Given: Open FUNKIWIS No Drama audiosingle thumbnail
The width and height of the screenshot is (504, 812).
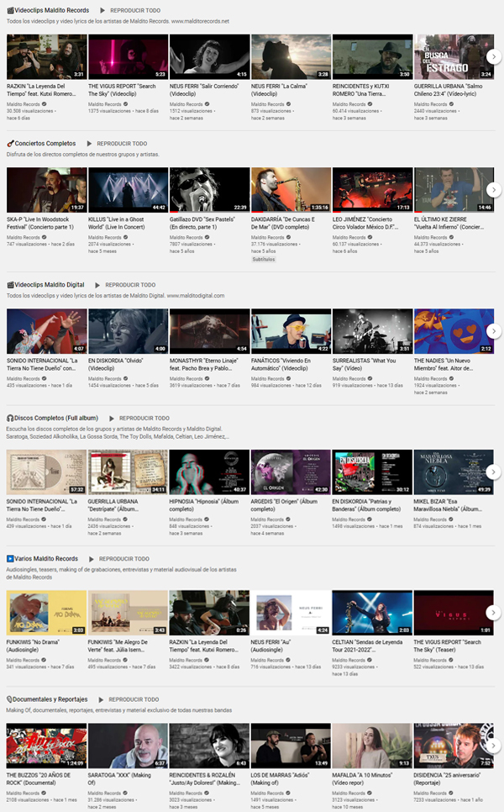Looking at the screenshot, I should pos(46,613).
